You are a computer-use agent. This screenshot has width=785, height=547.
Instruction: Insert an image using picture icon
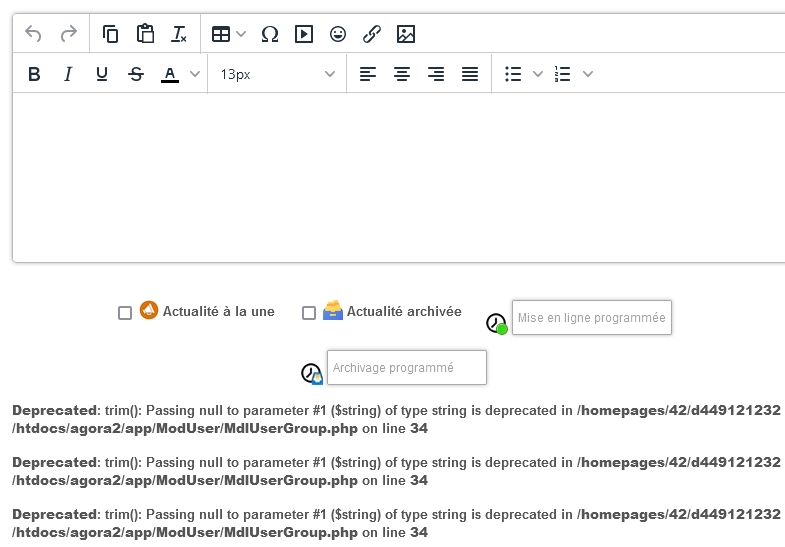click(x=406, y=34)
